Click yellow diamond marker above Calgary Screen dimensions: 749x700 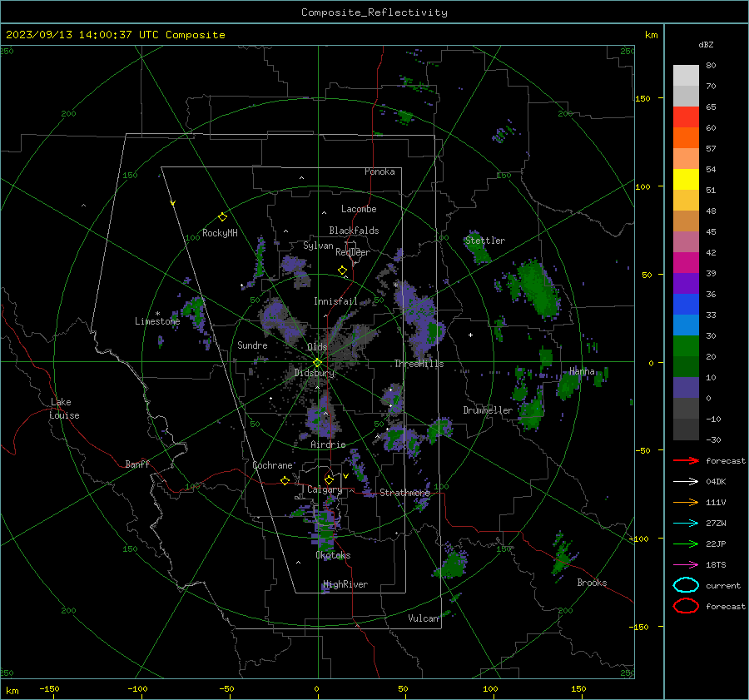point(329,479)
